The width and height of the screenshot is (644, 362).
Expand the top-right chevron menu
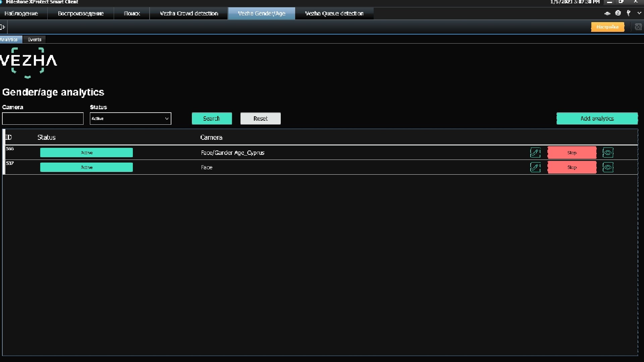[x=639, y=13]
